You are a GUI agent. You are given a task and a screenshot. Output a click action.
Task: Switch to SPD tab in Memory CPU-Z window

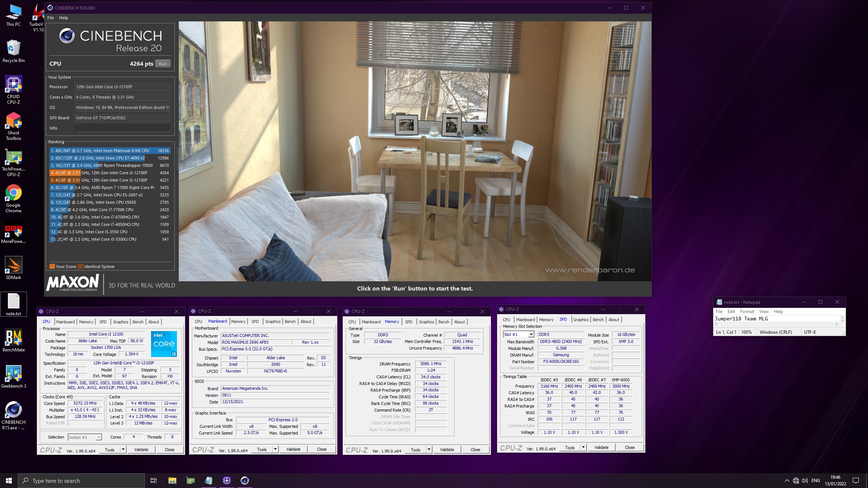coord(409,322)
